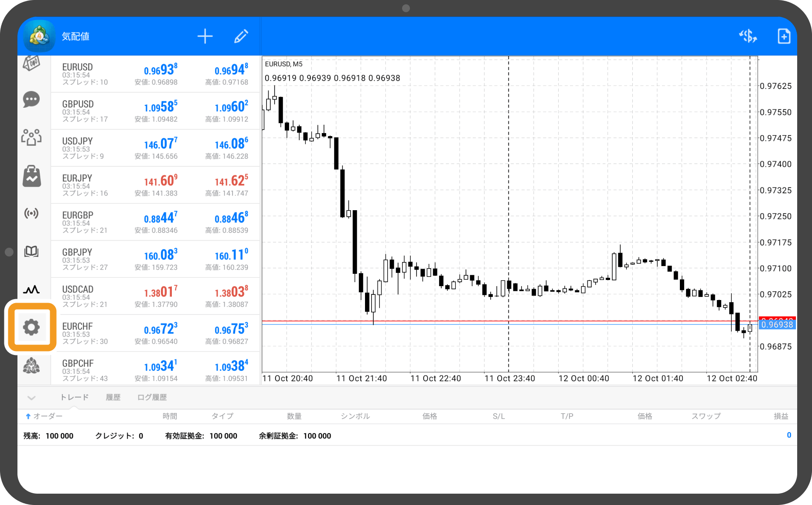The height and width of the screenshot is (505, 812).
Task: Select the USDJPY quote row
Action: 155,148
